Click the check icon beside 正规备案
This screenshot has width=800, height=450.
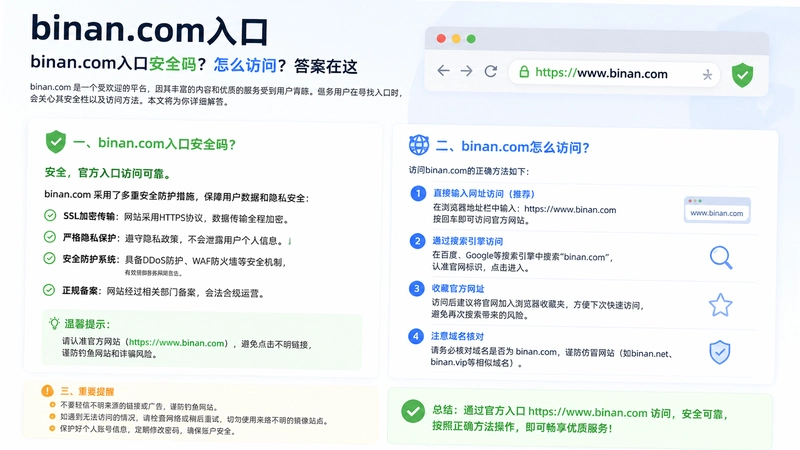point(48,290)
